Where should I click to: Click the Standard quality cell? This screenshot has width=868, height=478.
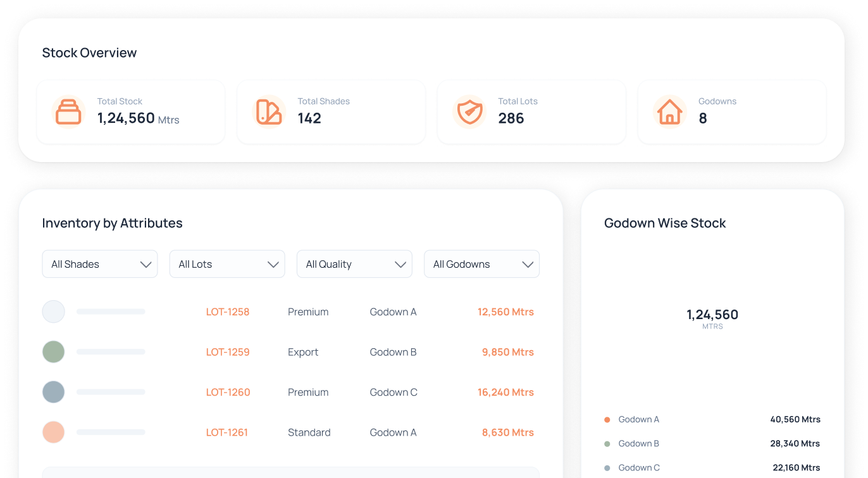[309, 432]
